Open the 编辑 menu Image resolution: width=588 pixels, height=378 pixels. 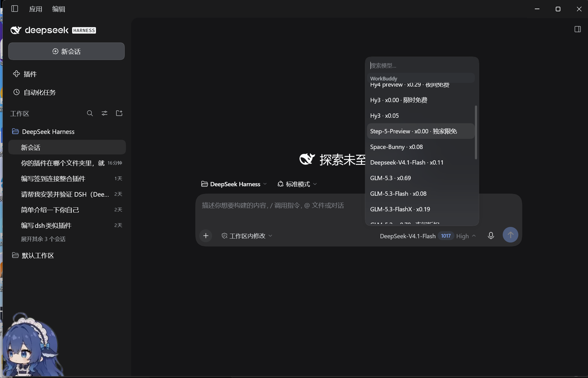pyautogui.click(x=59, y=9)
